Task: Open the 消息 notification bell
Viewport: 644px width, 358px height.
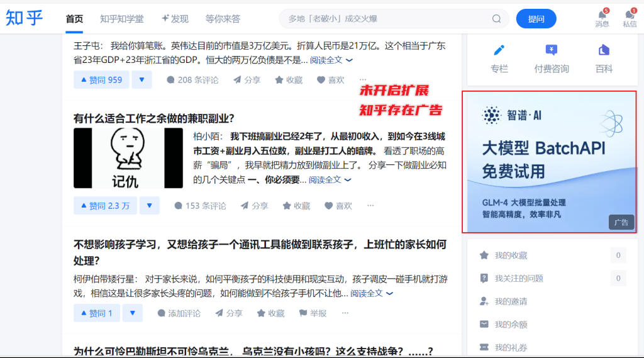Action: point(602,18)
